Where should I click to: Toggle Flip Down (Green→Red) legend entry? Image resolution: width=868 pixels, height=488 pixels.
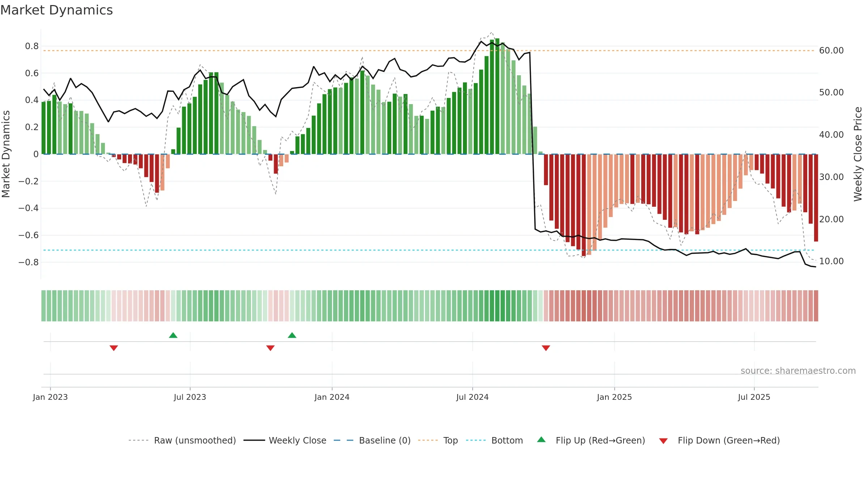pos(719,440)
